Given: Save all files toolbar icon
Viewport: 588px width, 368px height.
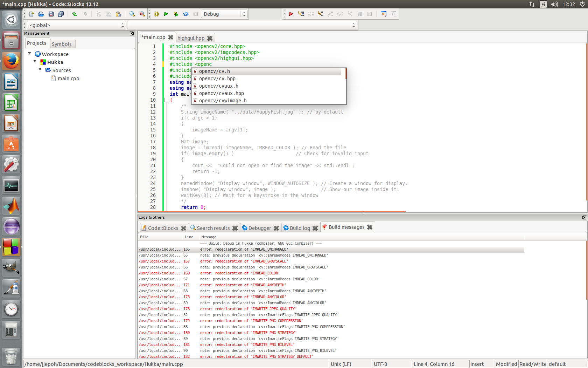Looking at the screenshot, I should pos(61,14).
